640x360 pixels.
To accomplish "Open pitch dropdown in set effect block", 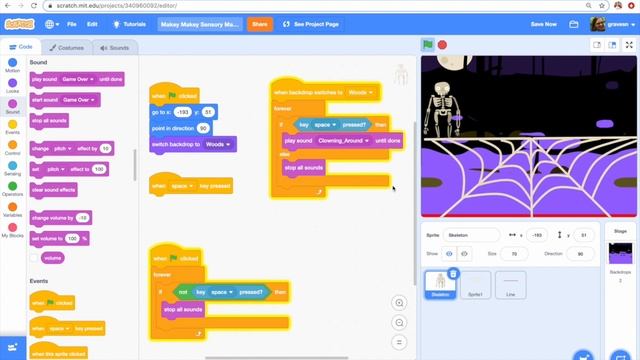I will tap(56, 169).
